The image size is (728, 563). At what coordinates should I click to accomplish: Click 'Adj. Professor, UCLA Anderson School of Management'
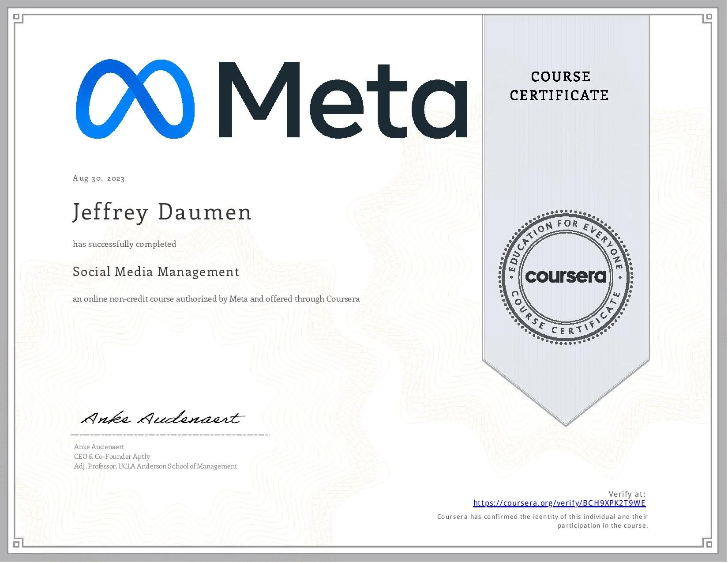click(x=156, y=466)
